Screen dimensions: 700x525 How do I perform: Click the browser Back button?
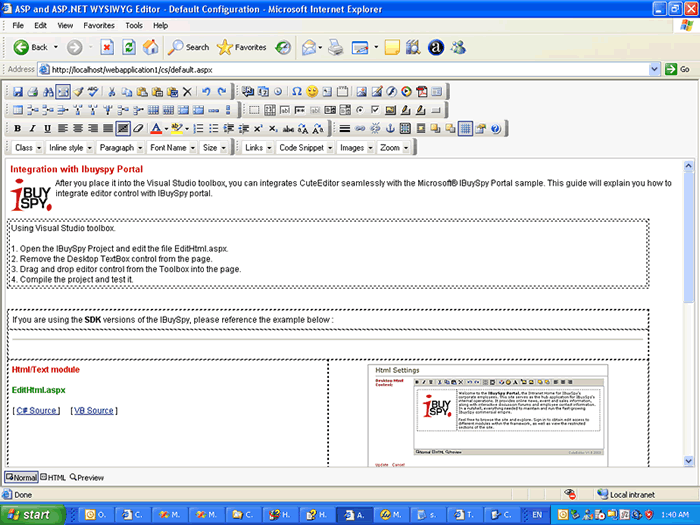pyautogui.click(x=30, y=47)
